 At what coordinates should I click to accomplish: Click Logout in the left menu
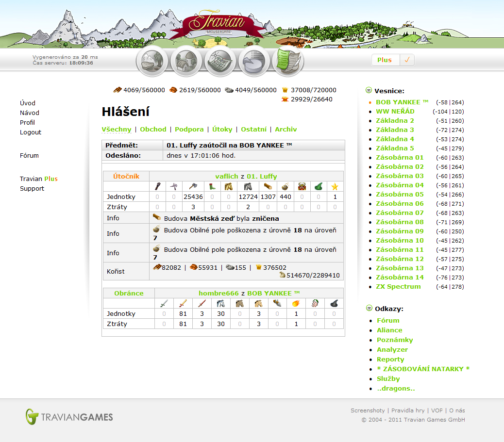(31, 132)
